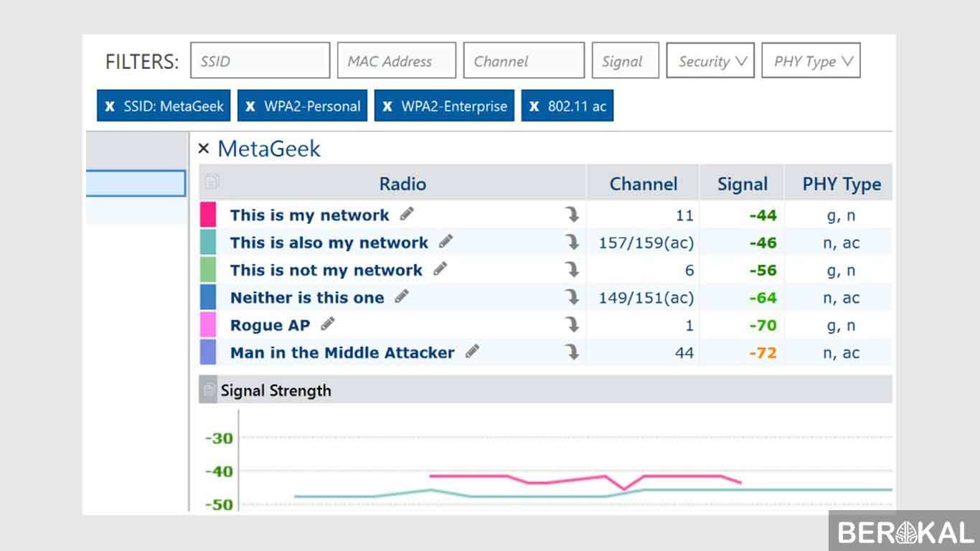Click pencil icon beside 'This is also my network'
980x551 pixels.
pyautogui.click(x=446, y=241)
